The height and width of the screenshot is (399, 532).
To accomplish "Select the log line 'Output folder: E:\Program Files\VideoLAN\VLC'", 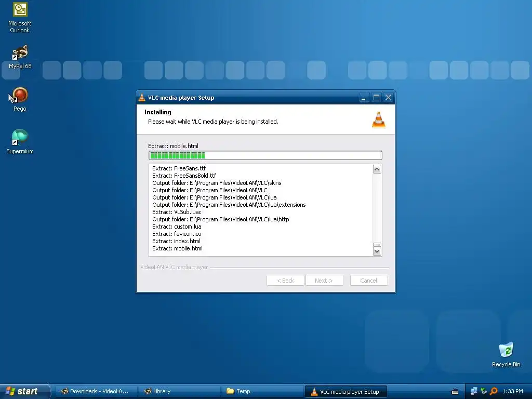I will 210,190.
